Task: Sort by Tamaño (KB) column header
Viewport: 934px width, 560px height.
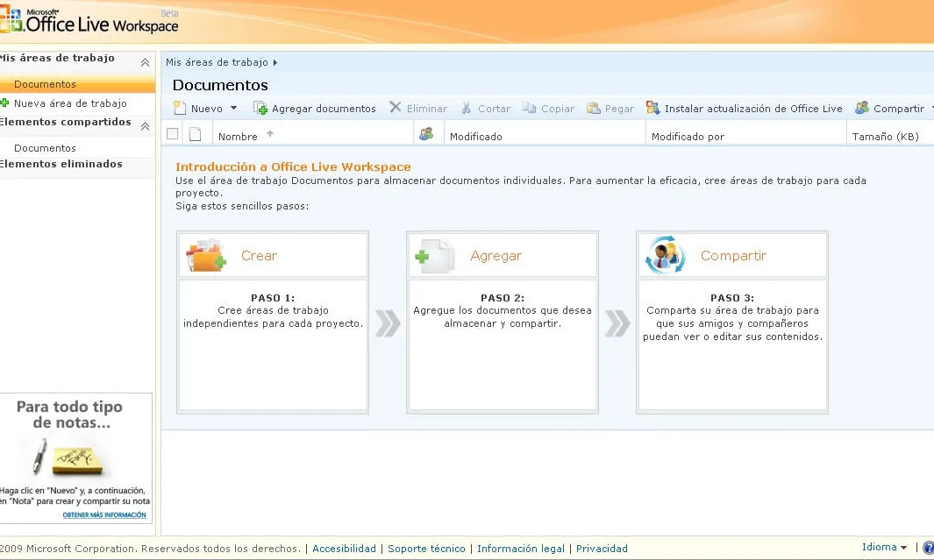Action: pyautogui.click(x=885, y=137)
